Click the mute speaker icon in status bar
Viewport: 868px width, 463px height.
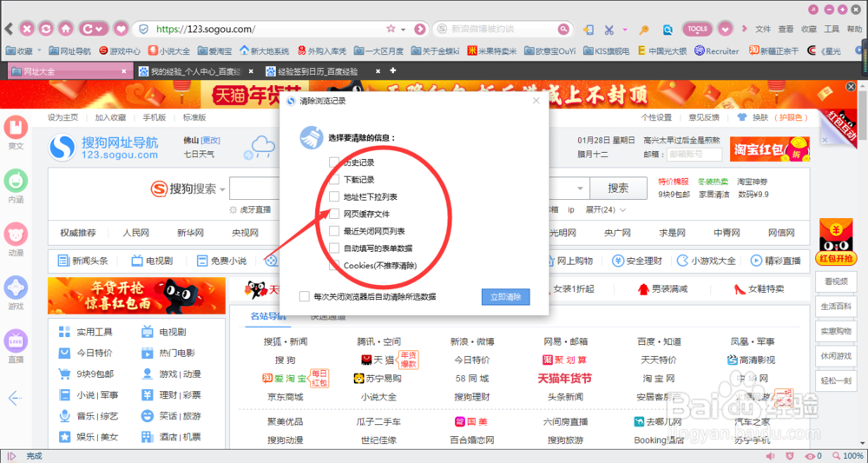click(x=770, y=456)
